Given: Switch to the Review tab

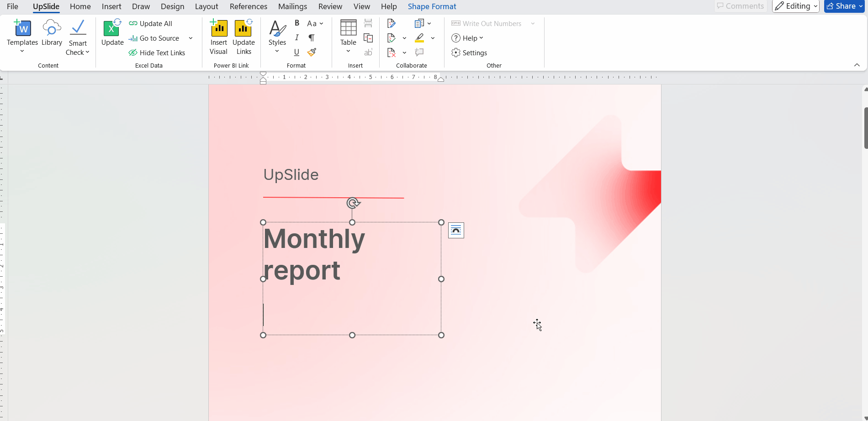Looking at the screenshot, I should pos(330,6).
